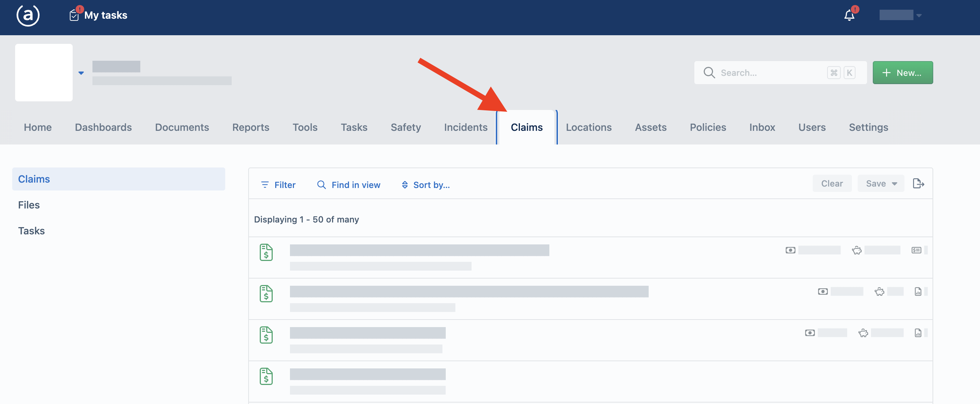
Task: Click the first claim's cash amount icon
Action: (x=790, y=250)
